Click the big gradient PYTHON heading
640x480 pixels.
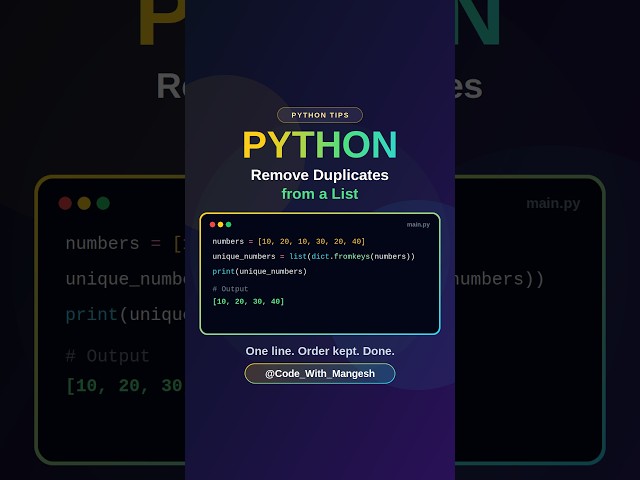[x=320, y=144]
